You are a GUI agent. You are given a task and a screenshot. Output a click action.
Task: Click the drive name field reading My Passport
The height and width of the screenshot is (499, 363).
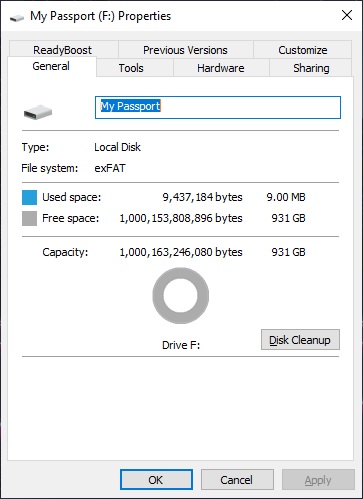click(218, 107)
